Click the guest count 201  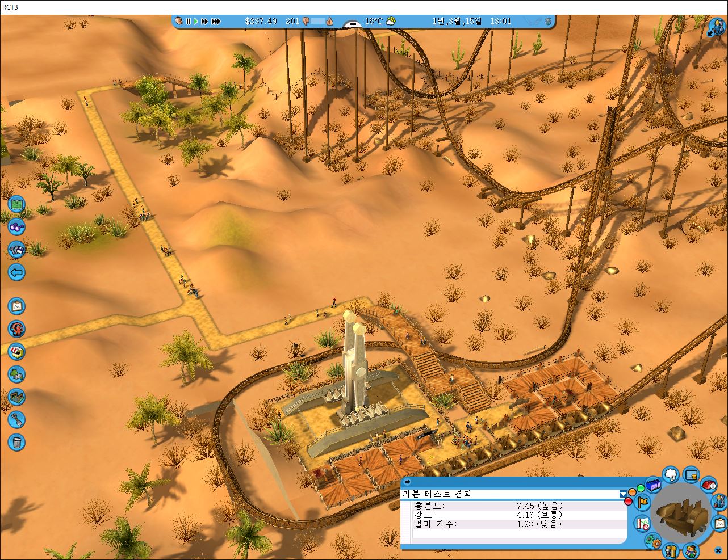pyautogui.click(x=292, y=21)
